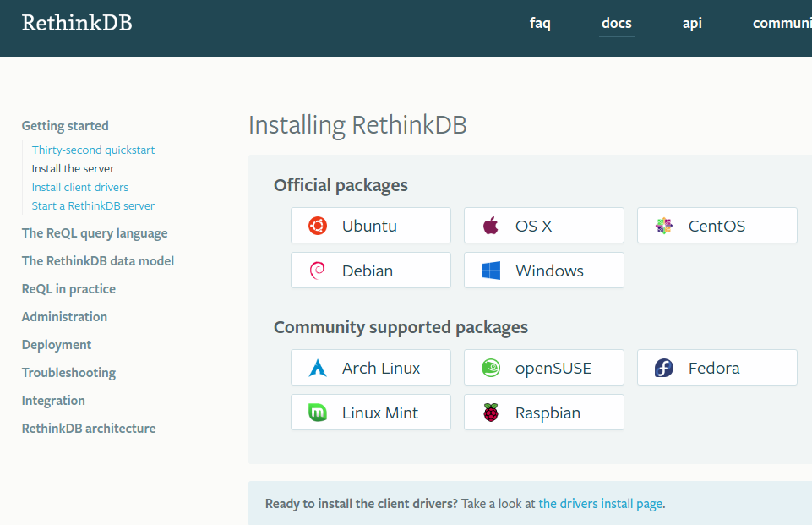Click the Community supported packages heading

(401, 327)
